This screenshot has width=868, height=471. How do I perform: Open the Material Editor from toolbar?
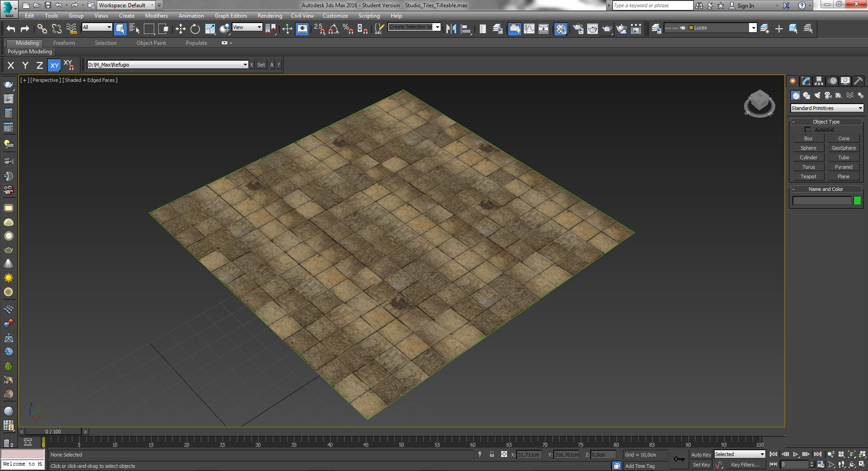point(561,29)
